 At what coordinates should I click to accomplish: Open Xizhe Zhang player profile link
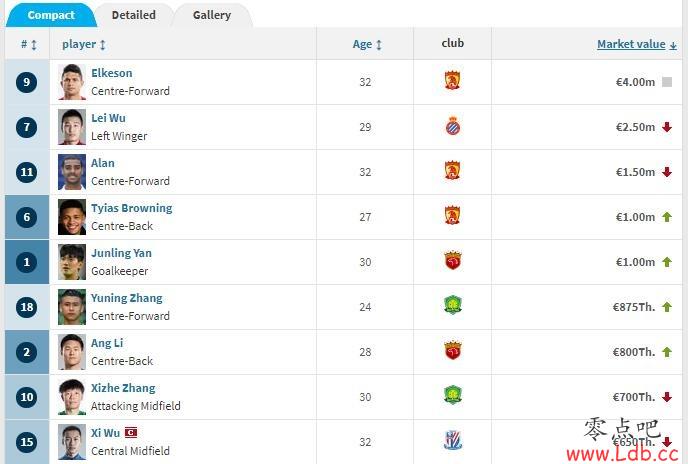tap(123, 388)
